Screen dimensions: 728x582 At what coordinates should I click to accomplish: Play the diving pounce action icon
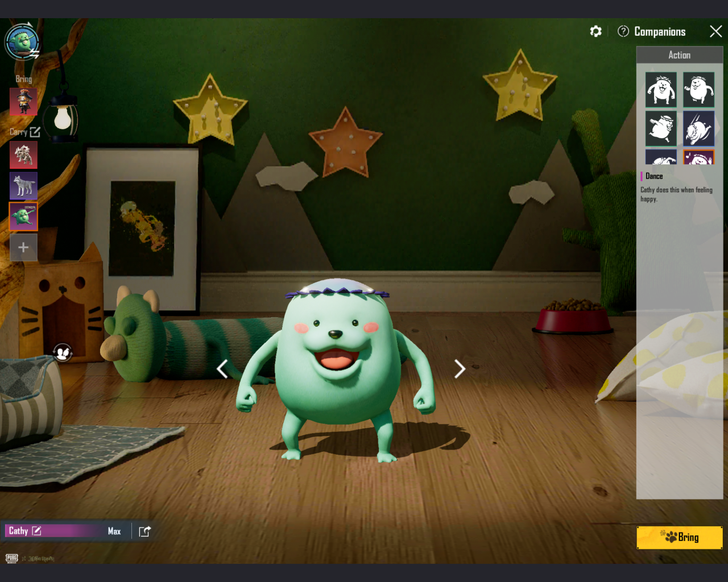click(698, 128)
